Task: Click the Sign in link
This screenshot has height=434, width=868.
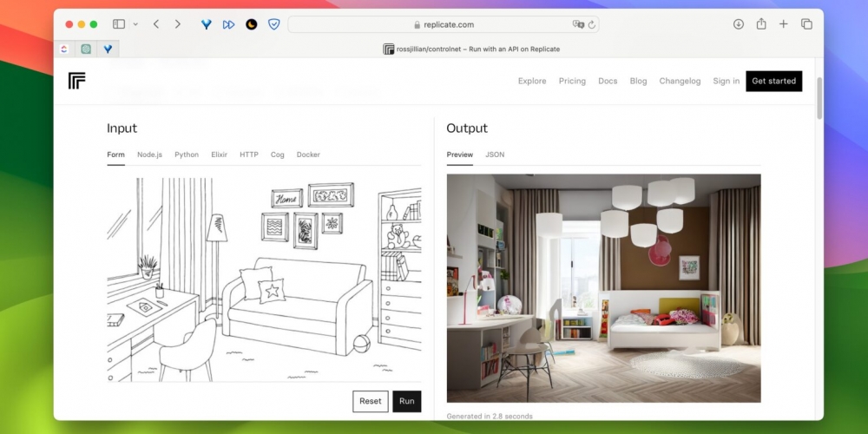Action: pos(727,81)
